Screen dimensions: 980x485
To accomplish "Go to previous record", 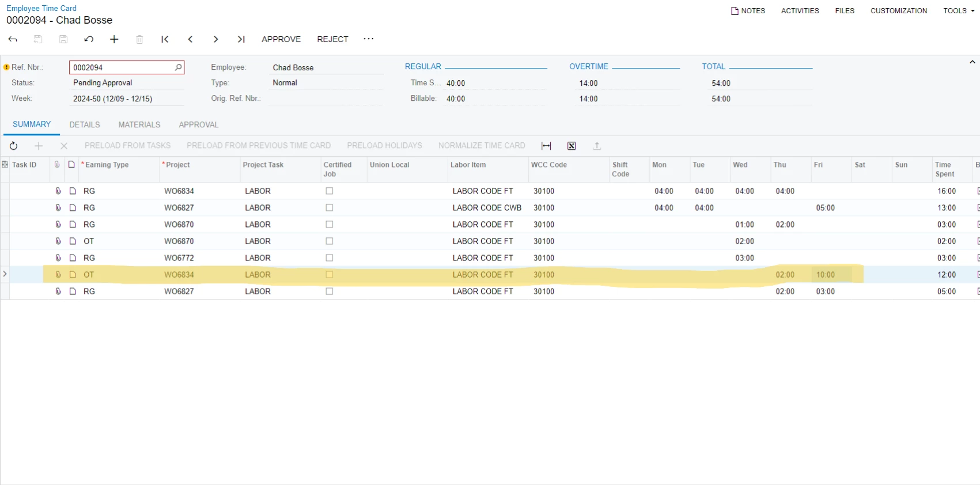I will 190,39.
